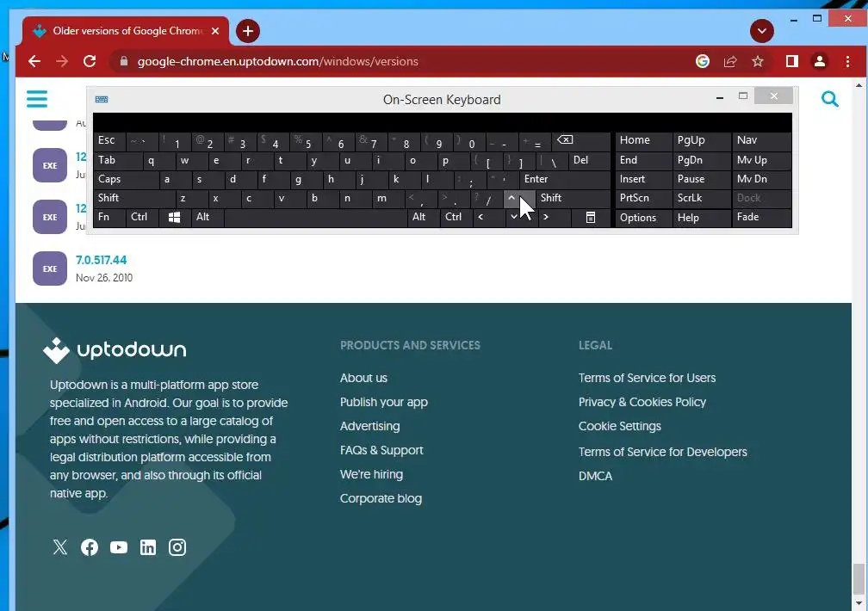Open Terms of Service for Developers
This screenshot has width=868, height=611.
click(663, 452)
